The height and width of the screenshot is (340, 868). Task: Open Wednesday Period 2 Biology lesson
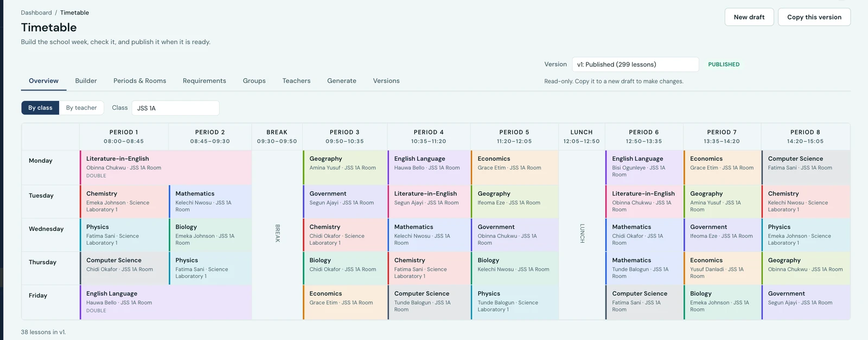[210, 235]
